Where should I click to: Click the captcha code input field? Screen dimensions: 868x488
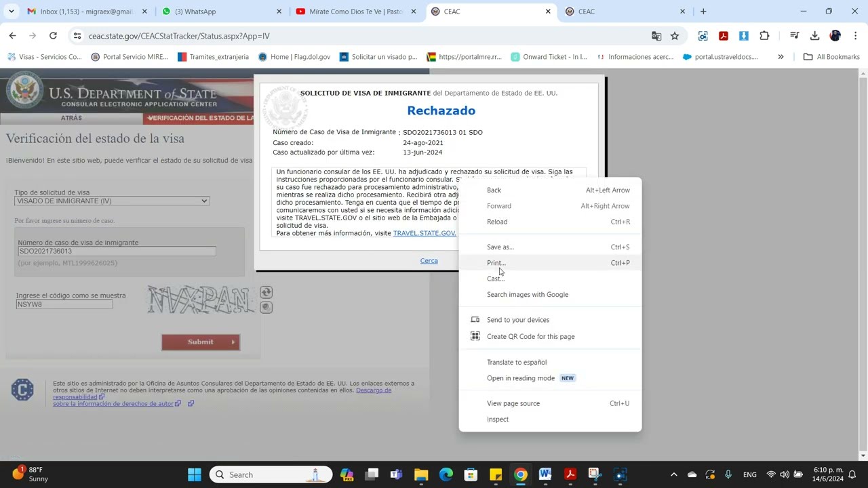64,304
